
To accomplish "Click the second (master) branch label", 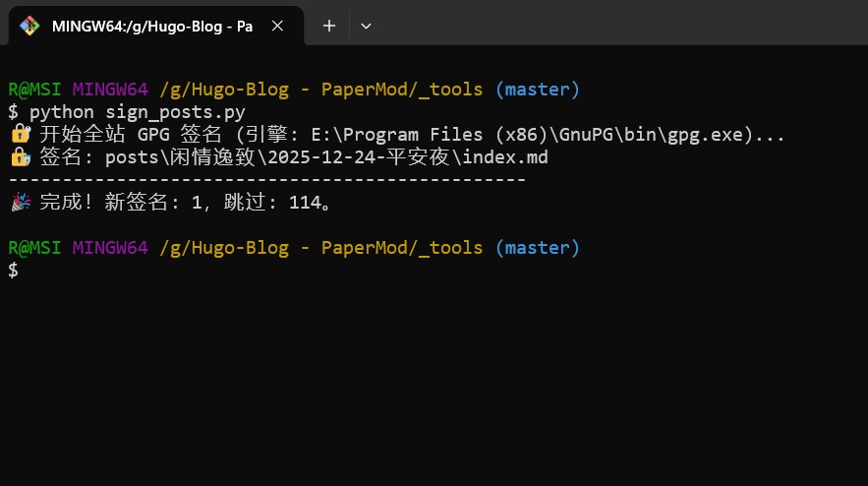I will (x=537, y=248).
